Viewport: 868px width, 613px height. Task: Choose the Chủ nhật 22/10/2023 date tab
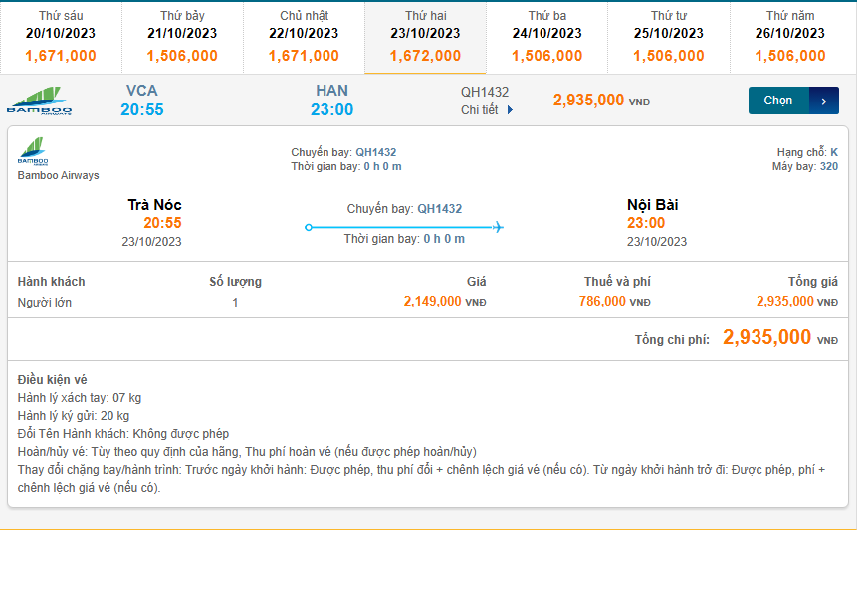click(x=304, y=37)
